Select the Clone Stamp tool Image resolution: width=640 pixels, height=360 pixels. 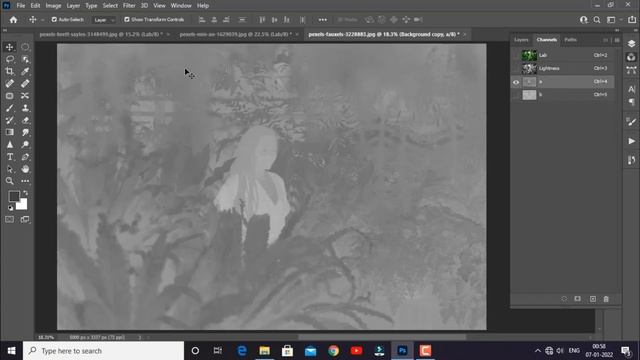point(25,108)
